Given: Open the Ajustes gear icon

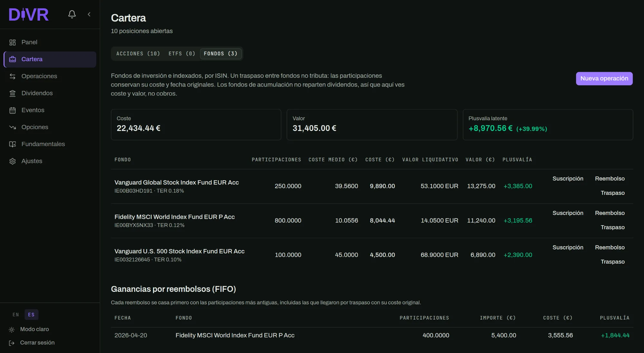Looking at the screenshot, I should point(13,161).
